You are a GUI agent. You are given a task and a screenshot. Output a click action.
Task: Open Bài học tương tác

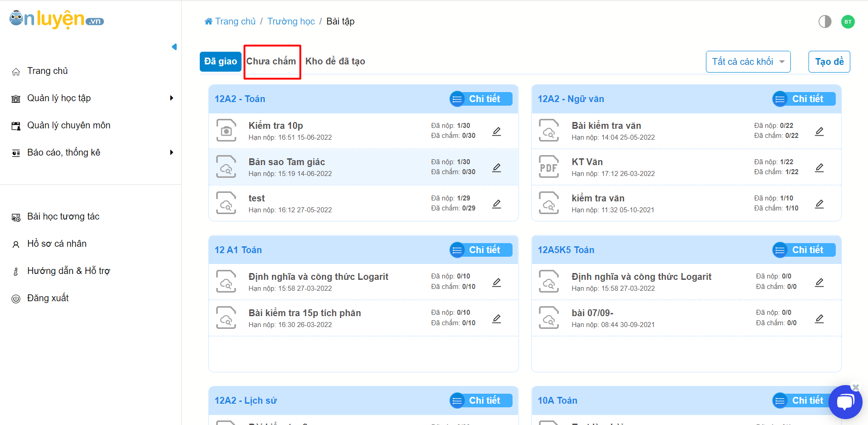click(63, 216)
